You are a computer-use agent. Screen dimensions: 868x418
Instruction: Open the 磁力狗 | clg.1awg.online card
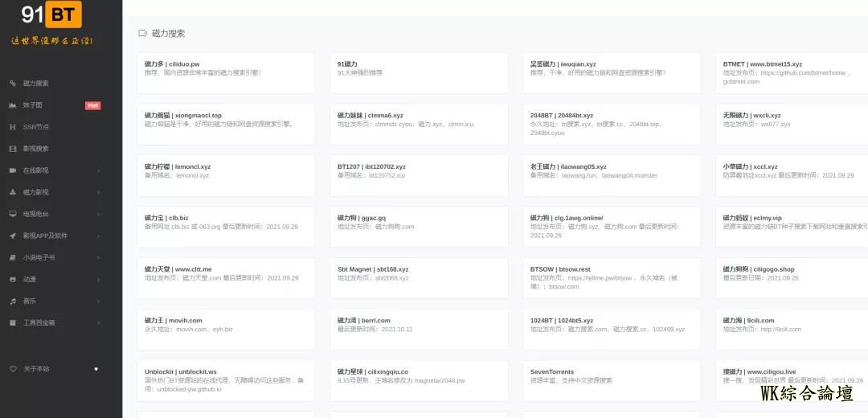click(x=612, y=227)
